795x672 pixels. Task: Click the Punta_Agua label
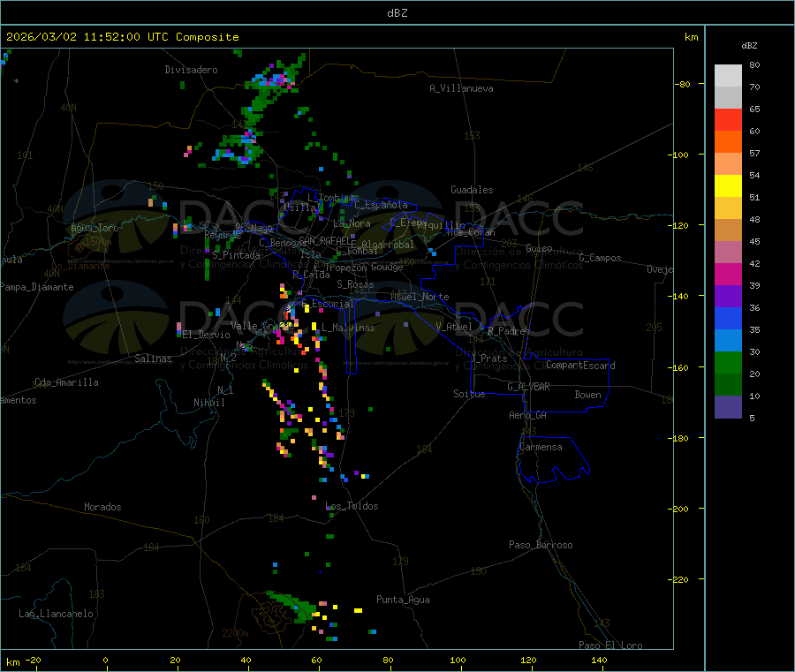[x=403, y=600]
